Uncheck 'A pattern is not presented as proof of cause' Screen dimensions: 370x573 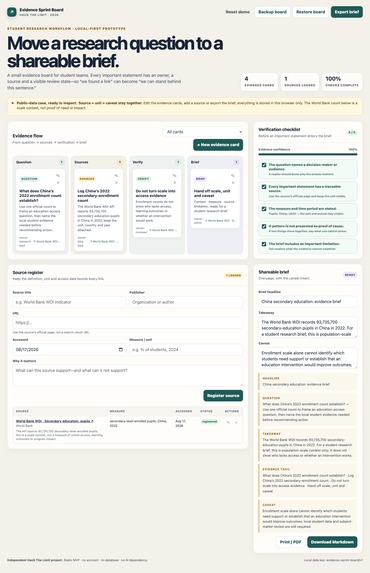pos(264,226)
